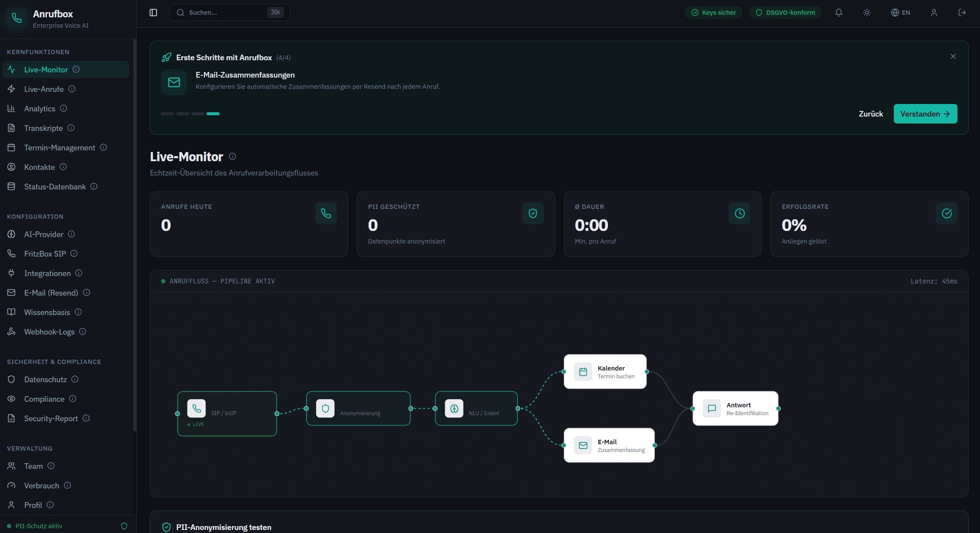This screenshot has width=980, height=533.
Task: Click the Verstanden button
Action: (925, 114)
